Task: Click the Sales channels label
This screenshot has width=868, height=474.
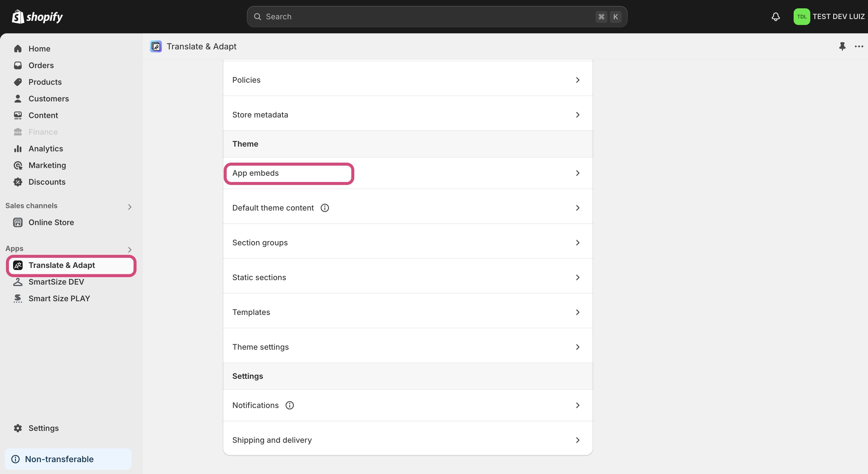Action: [31, 205]
